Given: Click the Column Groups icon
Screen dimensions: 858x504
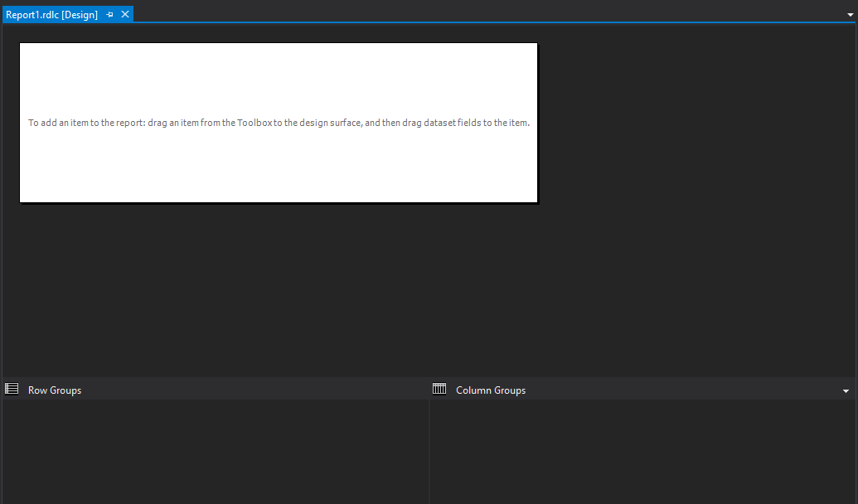Looking at the screenshot, I should [439, 389].
